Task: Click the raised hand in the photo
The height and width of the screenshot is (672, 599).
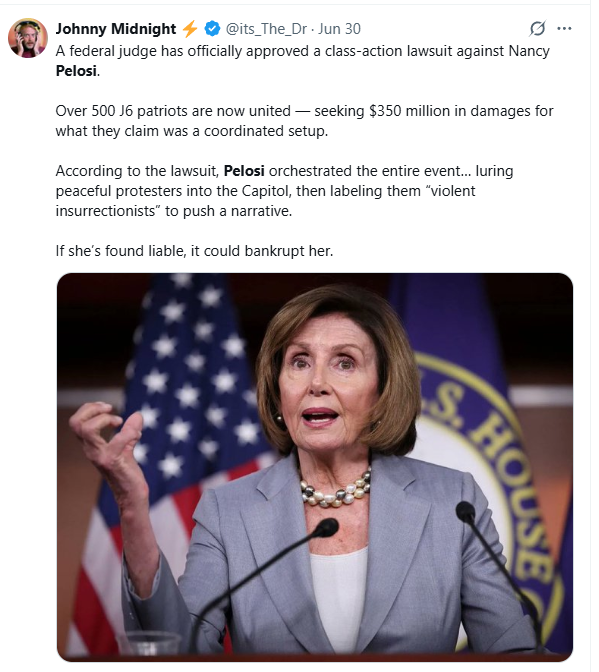Action: pos(107,437)
